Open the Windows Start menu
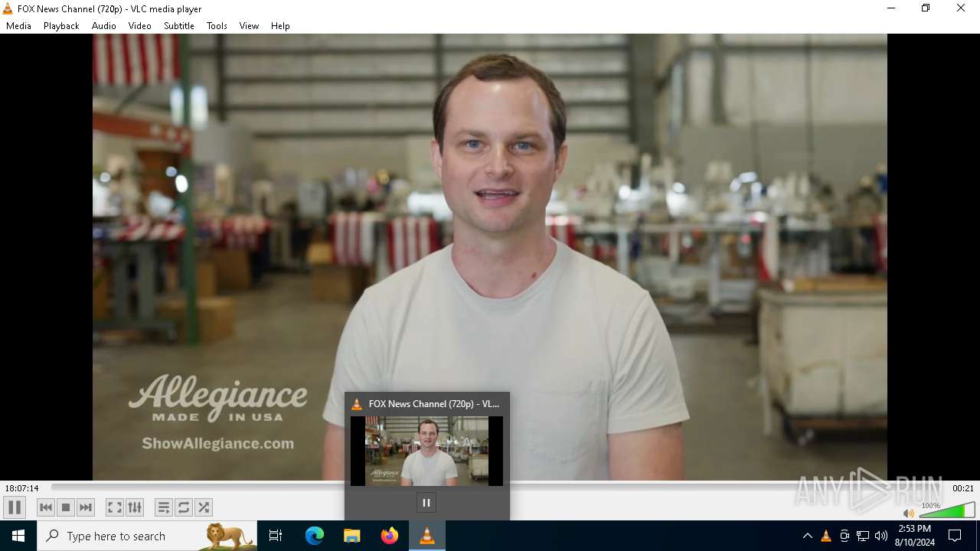Viewport: 980px width, 551px height. (x=18, y=536)
